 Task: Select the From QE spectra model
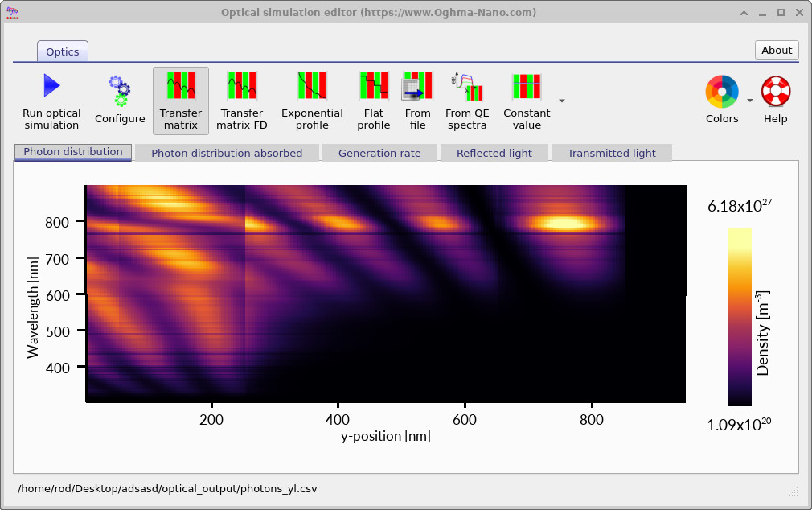point(467,101)
